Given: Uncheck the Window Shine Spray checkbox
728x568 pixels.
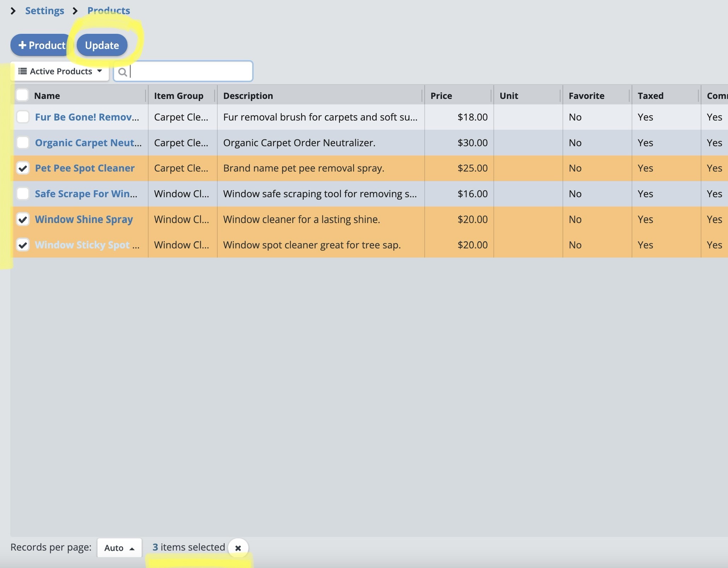Looking at the screenshot, I should pyautogui.click(x=23, y=219).
